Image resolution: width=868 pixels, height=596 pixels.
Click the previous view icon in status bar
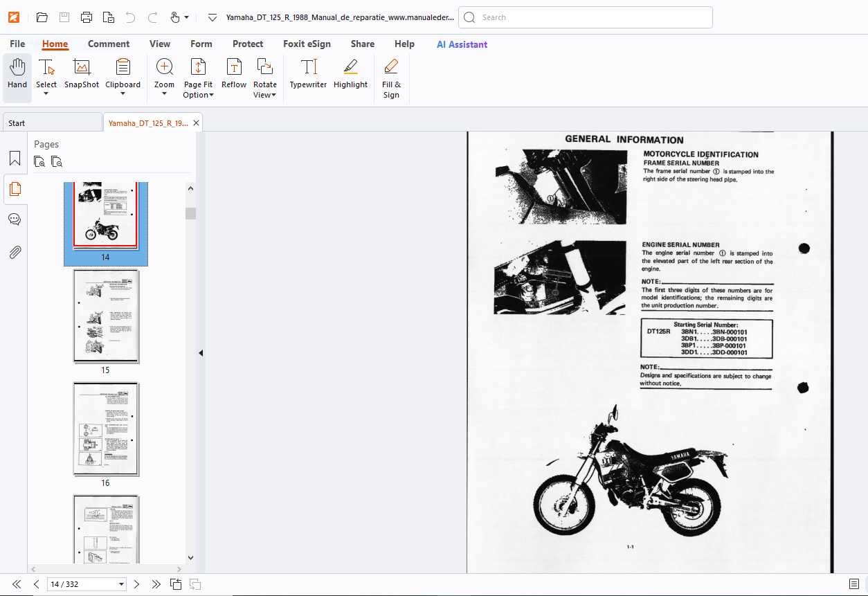[x=176, y=584]
